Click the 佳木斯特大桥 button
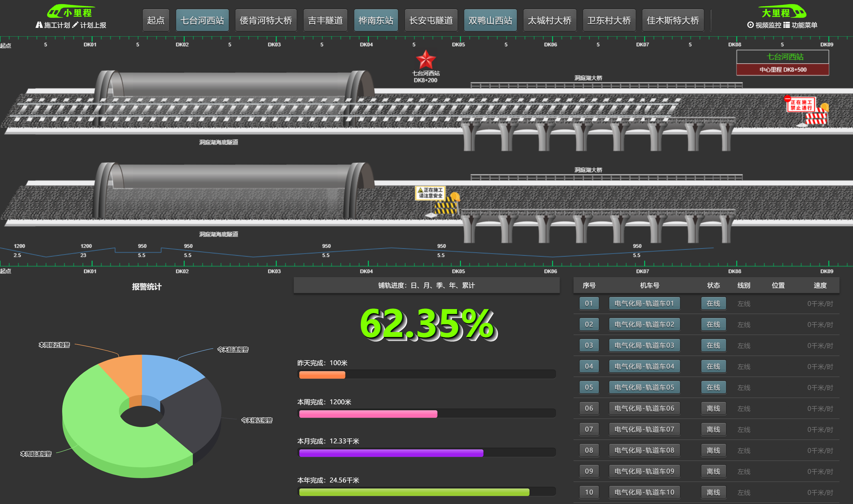 click(x=673, y=20)
